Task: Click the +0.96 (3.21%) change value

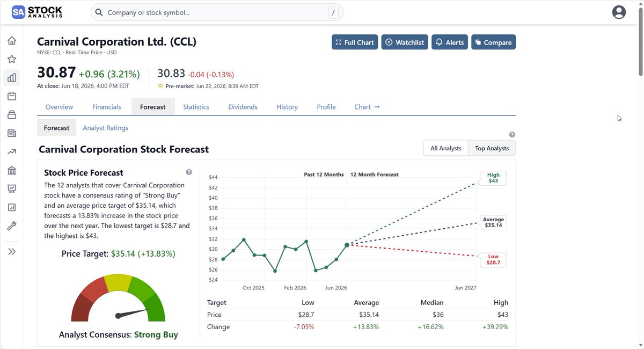Action: (x=109, y=74)
